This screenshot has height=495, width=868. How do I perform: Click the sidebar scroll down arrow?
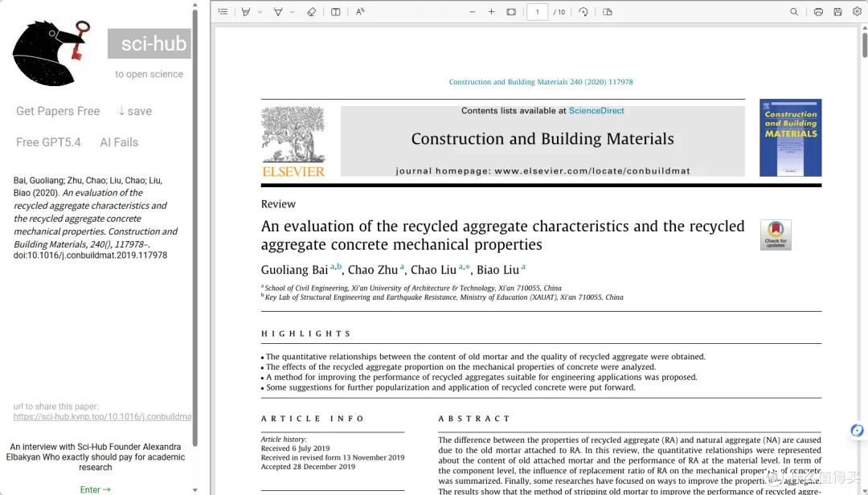point(194,490)
